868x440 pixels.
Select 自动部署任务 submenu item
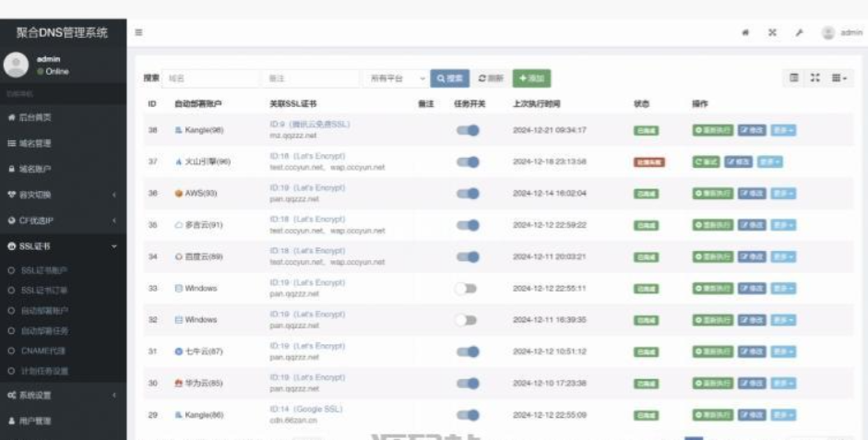pyautogui.click(x=63, y=331)
